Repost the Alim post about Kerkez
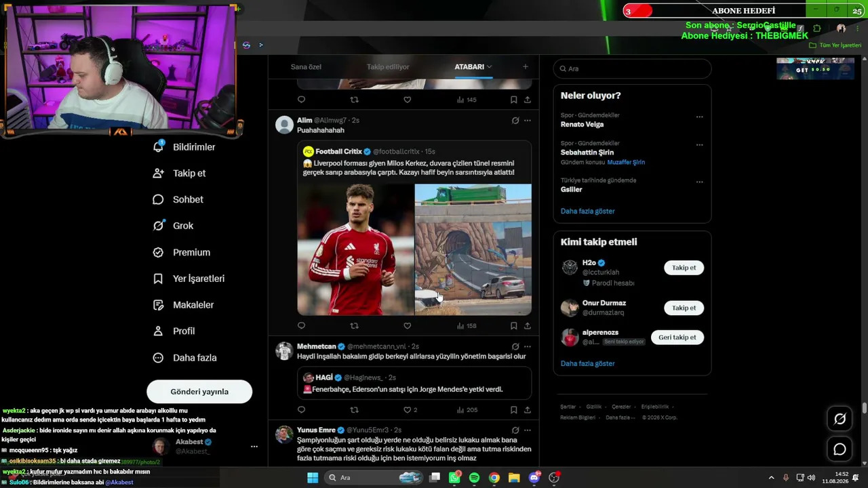868x488 pixels. tap(354, 326)
